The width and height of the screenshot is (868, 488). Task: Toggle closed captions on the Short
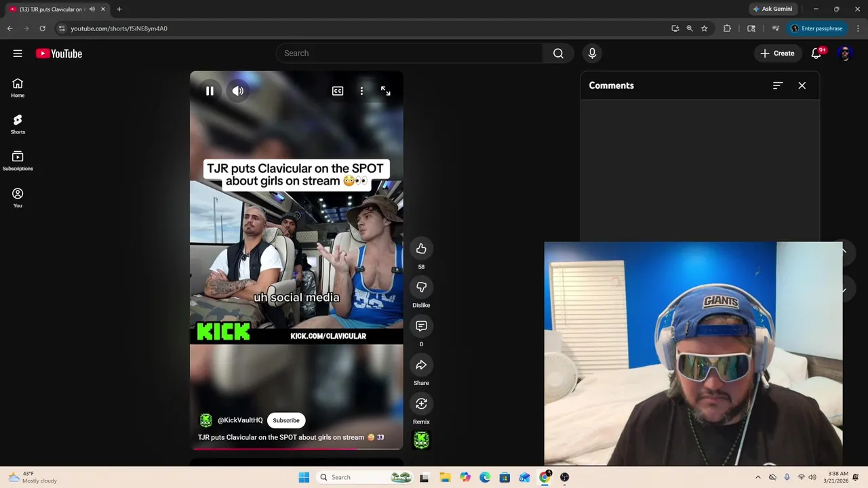point(338,91)
